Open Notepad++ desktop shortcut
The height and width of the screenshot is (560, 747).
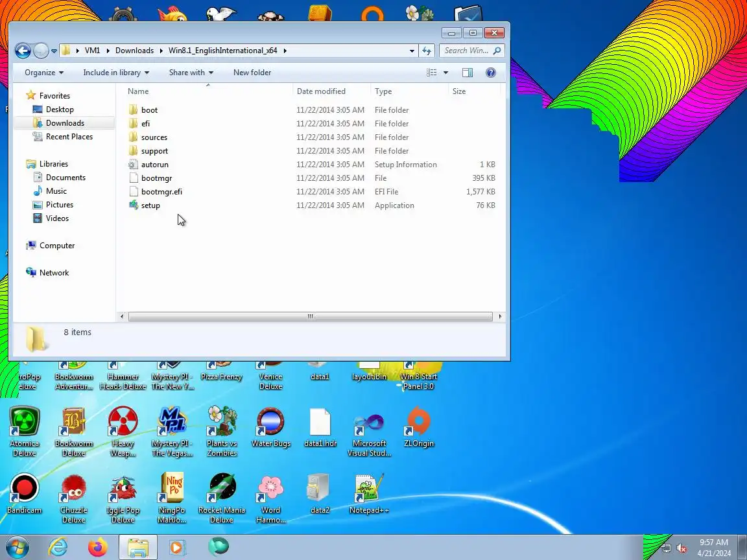tap(369, 493)
